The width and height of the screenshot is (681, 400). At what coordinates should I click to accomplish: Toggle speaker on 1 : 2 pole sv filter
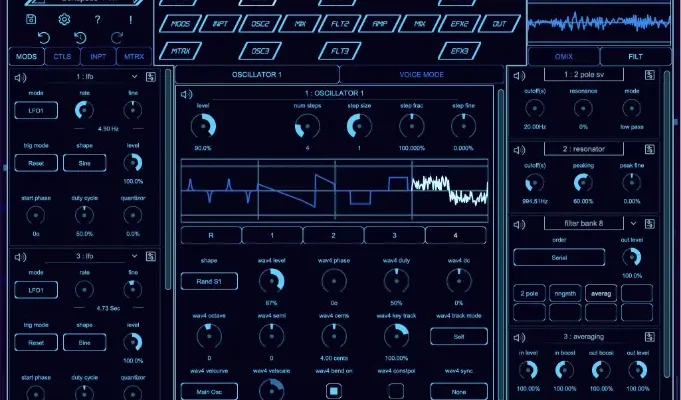point(521,75)
